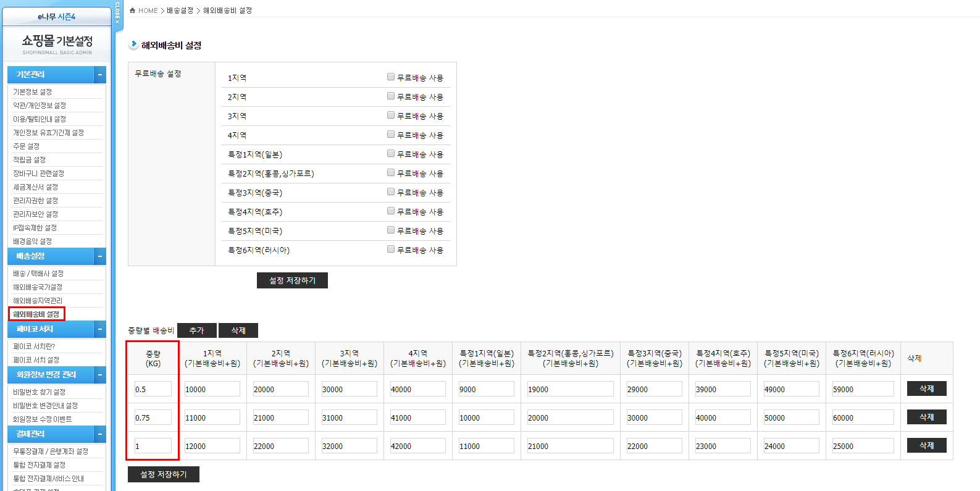
Task: Collapse the 배송설정 sidebar section
Action: [99, 256]
